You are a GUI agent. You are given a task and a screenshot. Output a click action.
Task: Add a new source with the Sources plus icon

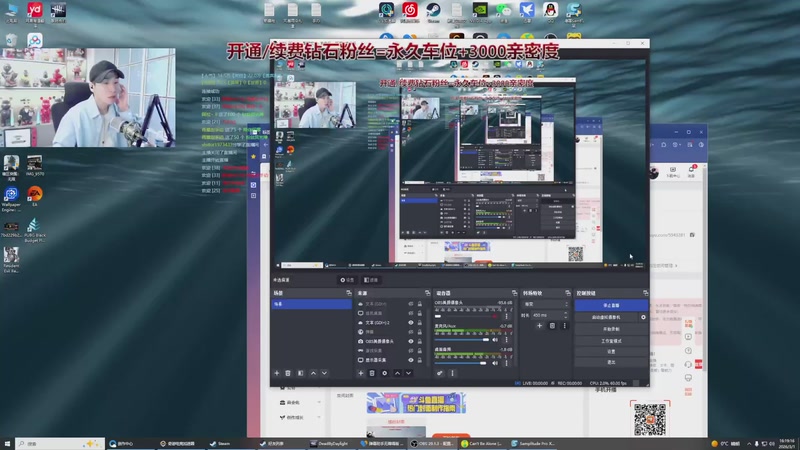(x=361, y=373)
